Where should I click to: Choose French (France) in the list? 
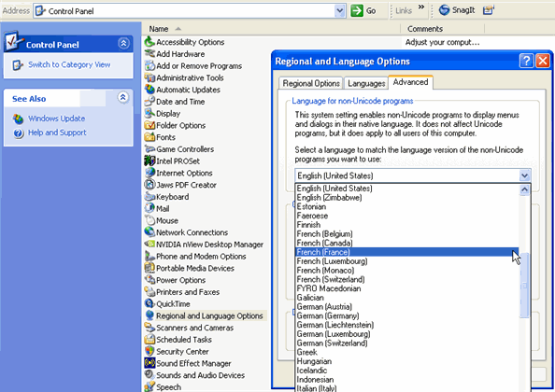(407, 252)
